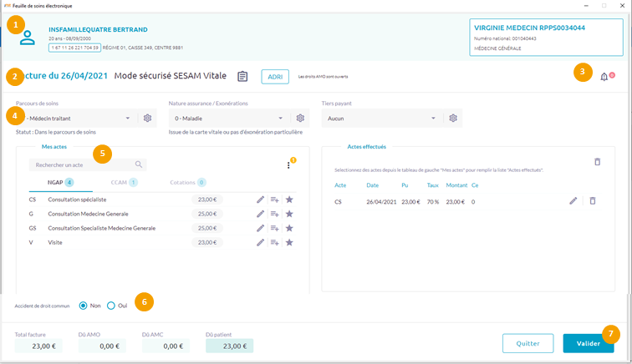Delete the CS row in Actes effectués
The height and width of the screenshot is (364, 632).
pyautogui.click(x=592, y=201)
